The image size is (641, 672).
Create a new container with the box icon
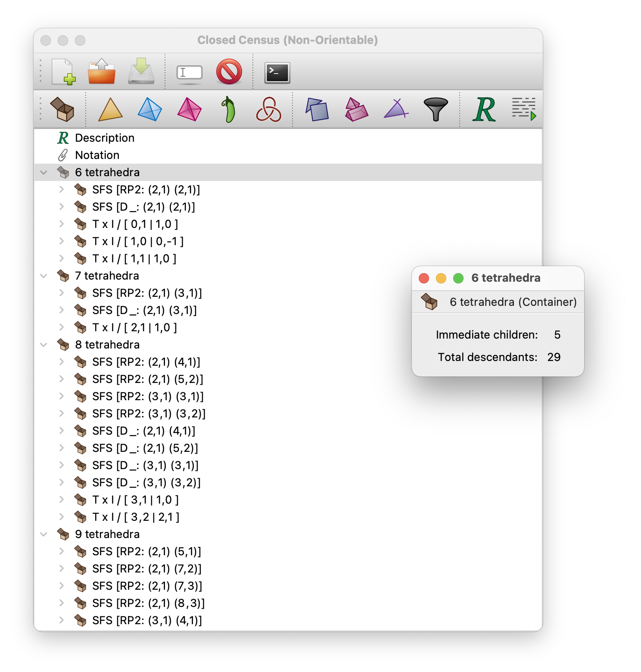pos(62,109)
